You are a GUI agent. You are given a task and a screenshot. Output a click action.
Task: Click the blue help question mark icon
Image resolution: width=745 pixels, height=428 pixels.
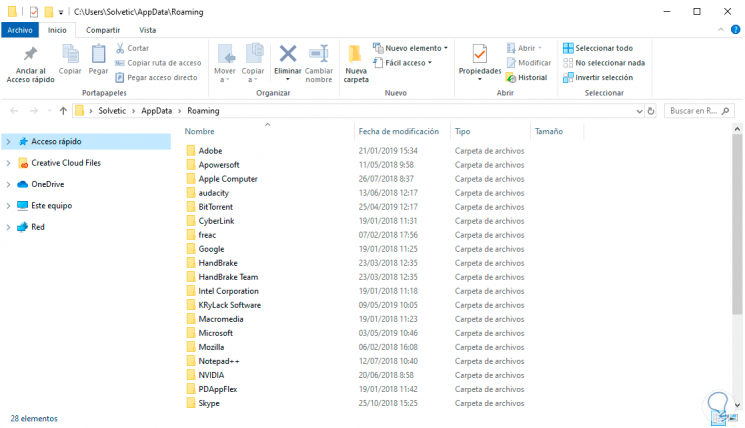735,29
